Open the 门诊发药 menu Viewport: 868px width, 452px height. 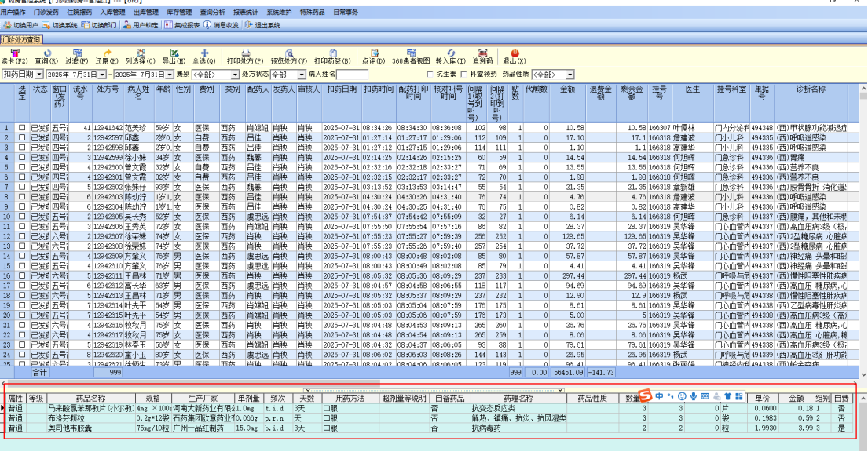point(46,12)
